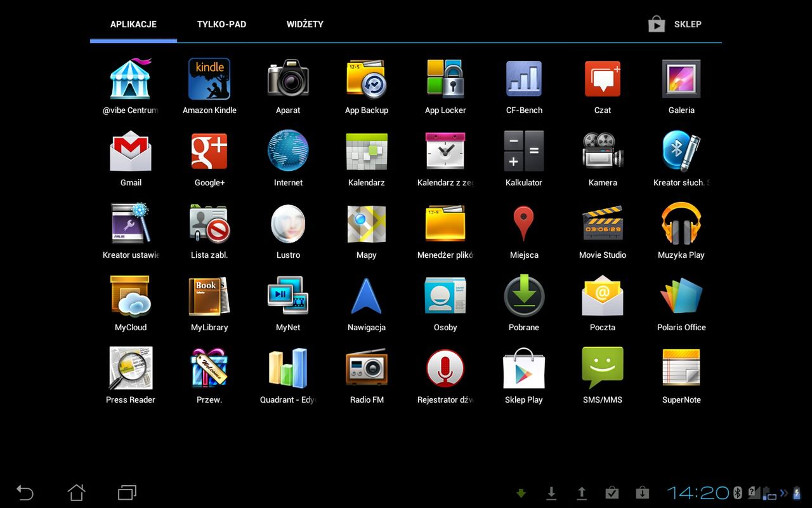Open the Czat app

pyautogui.click(x=603, y=79)
